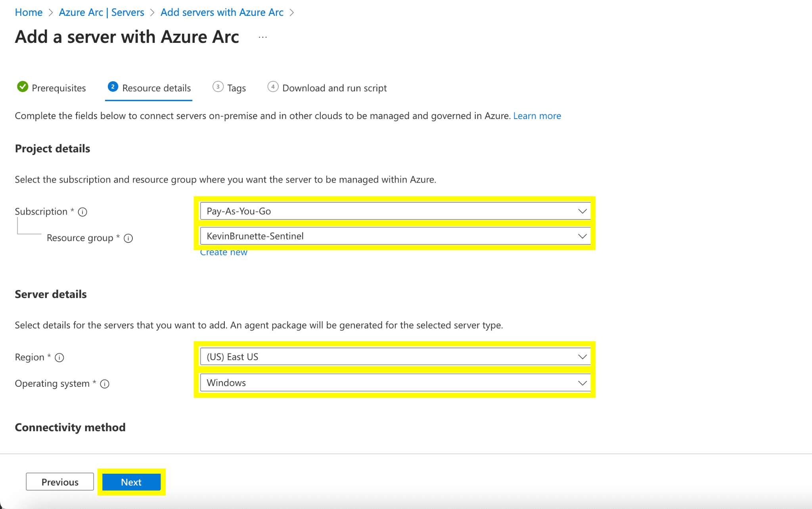Open the Windows operating system dropdown

click(x=395, y=383)
